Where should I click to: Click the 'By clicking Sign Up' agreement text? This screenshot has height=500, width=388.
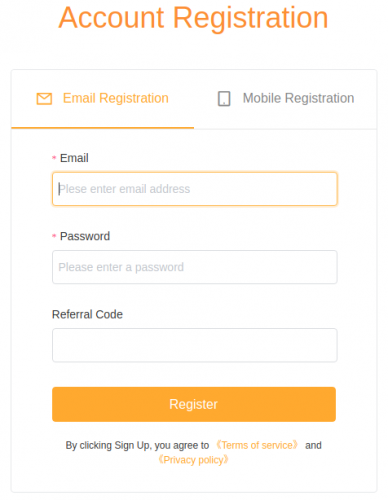137,445
